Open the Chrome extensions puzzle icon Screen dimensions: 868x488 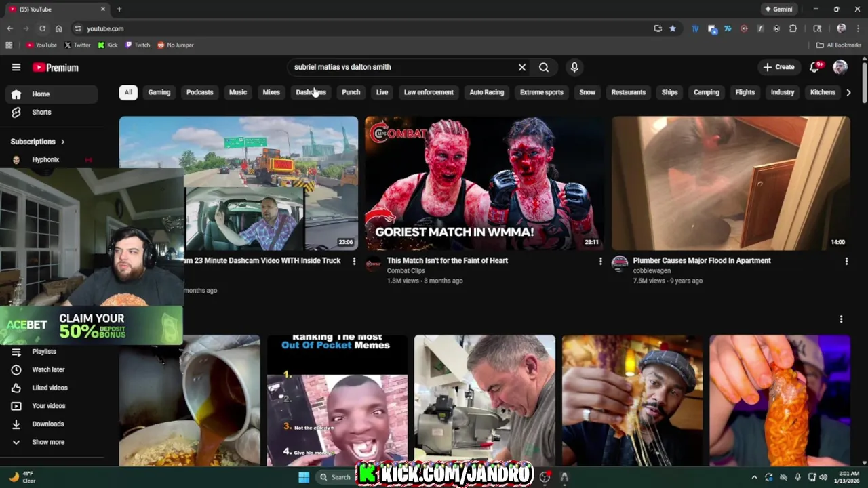[793, 28]
